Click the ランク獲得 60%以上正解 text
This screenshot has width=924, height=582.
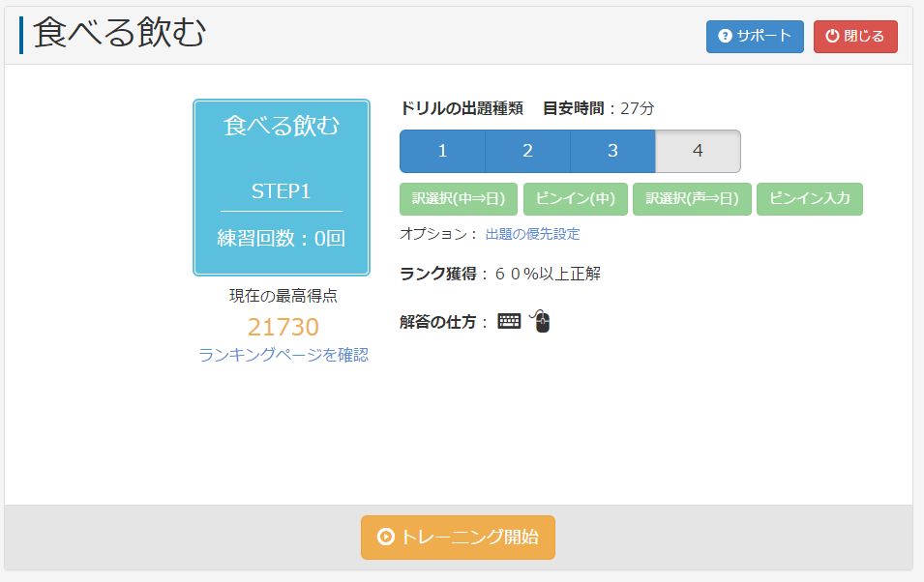[500, 274]
